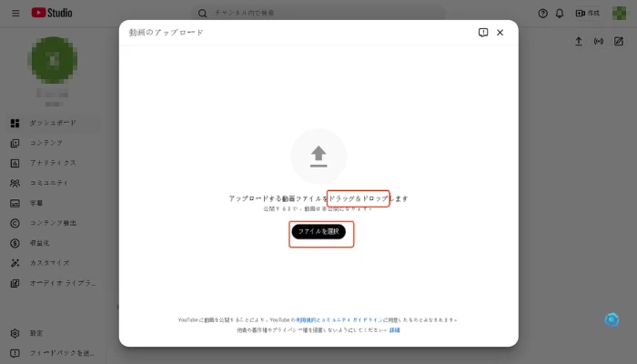
Task: Click the オーディオ ライブラリ icon
Action: (15, 283)
